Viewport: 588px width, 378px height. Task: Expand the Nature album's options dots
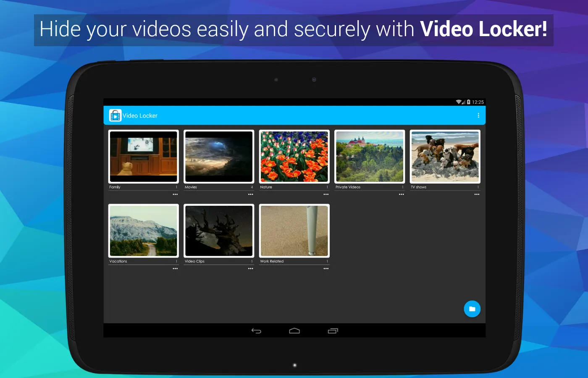[x=326, y=194]
